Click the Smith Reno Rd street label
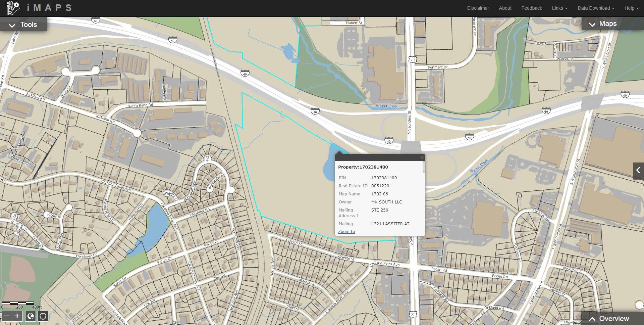 [141, 105]
